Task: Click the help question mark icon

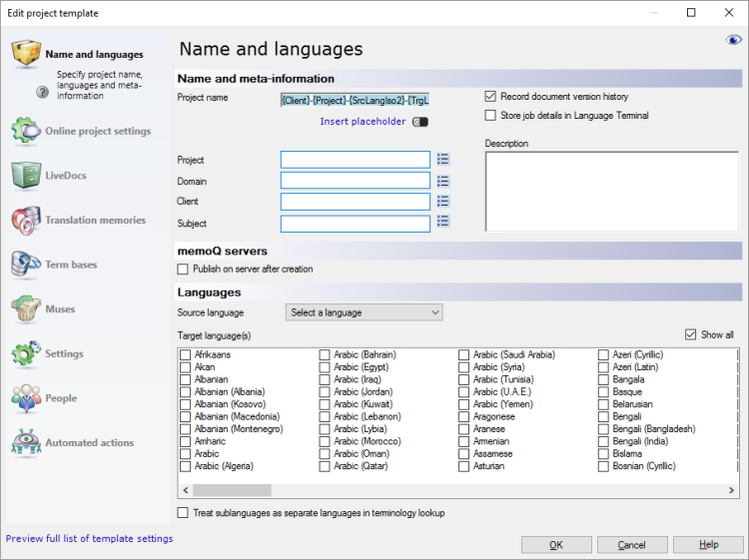Action: coord(42,92)
